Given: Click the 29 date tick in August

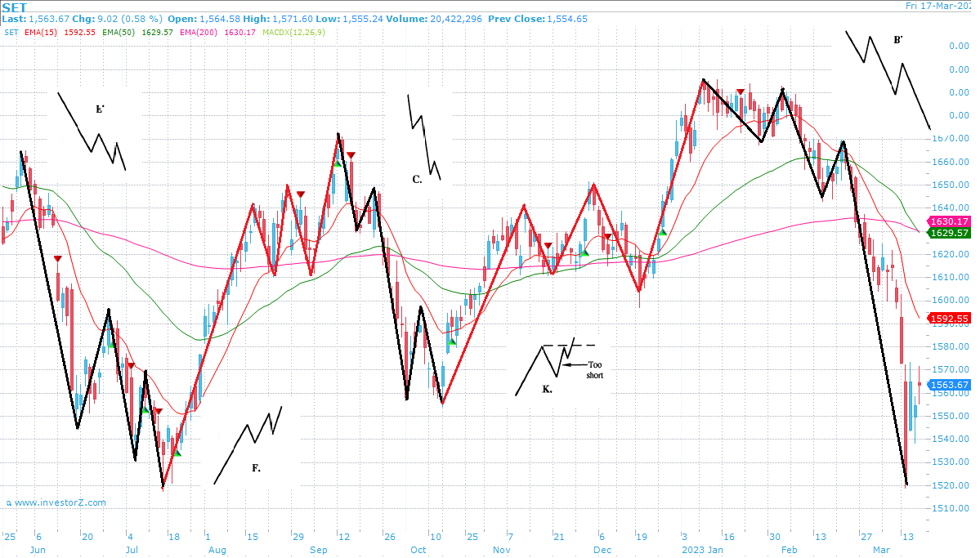Looking at the screenshot, I should click(x=298, y=537).
